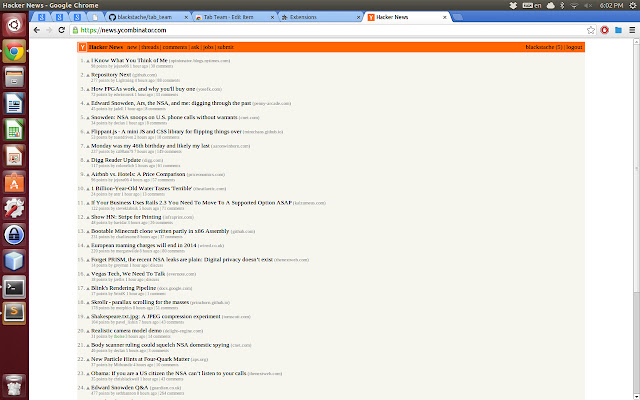Click the Hacker News Y logo

pos(81,47)
